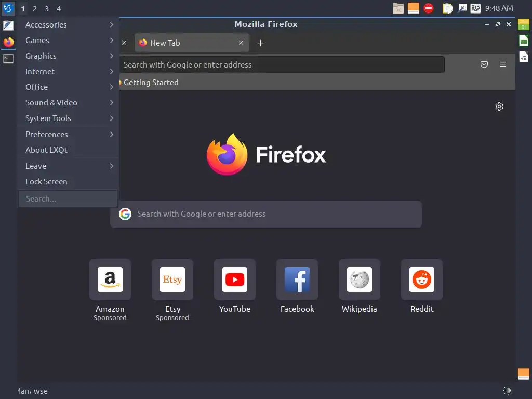Switch to virtual desktop 1

(23, 9)
